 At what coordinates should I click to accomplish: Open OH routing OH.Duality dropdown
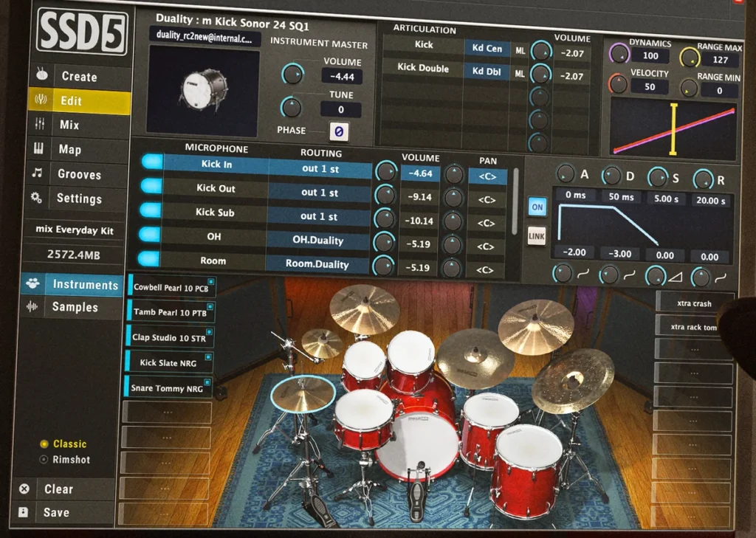317,240
